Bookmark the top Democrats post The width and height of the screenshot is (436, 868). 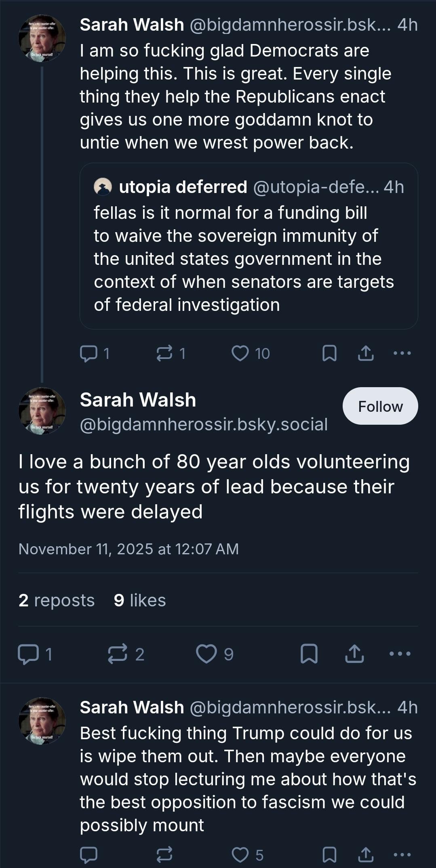(329, 353)
